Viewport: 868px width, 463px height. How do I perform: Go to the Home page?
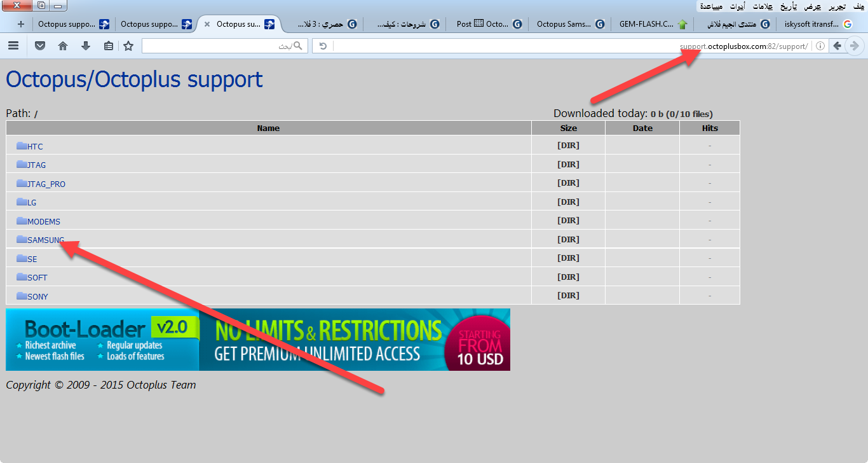tap(63, 46)
